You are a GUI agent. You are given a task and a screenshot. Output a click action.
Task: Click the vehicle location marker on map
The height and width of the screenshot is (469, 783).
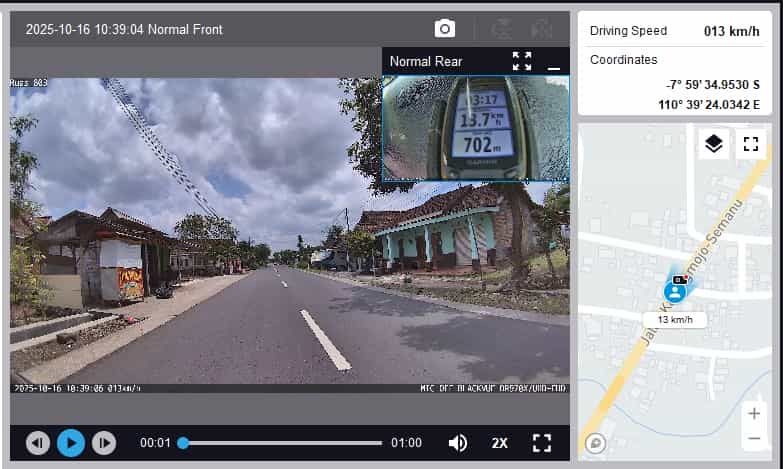click(676, 291)
